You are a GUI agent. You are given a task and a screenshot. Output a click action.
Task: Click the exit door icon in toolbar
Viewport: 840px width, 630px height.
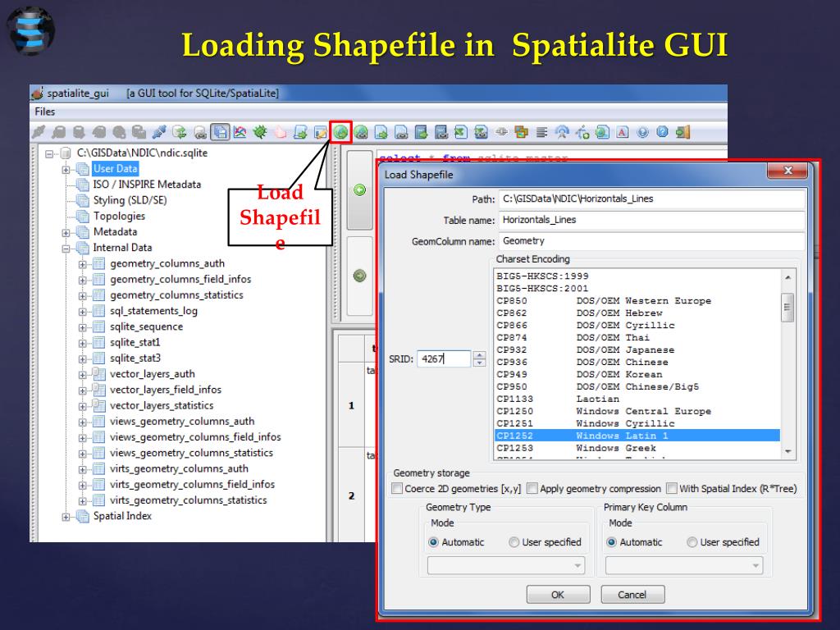682,132
